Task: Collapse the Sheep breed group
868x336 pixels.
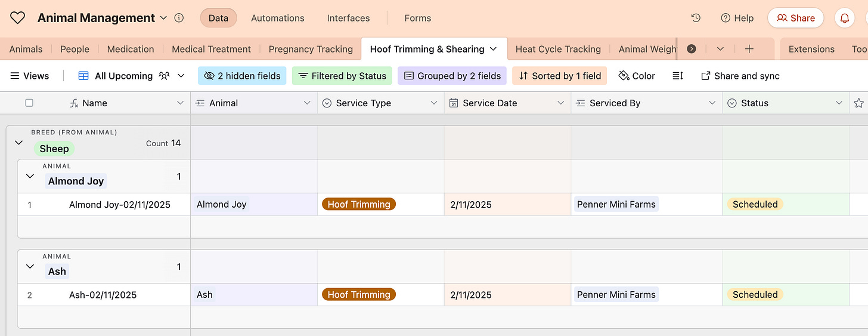Action: pos(18,143)
